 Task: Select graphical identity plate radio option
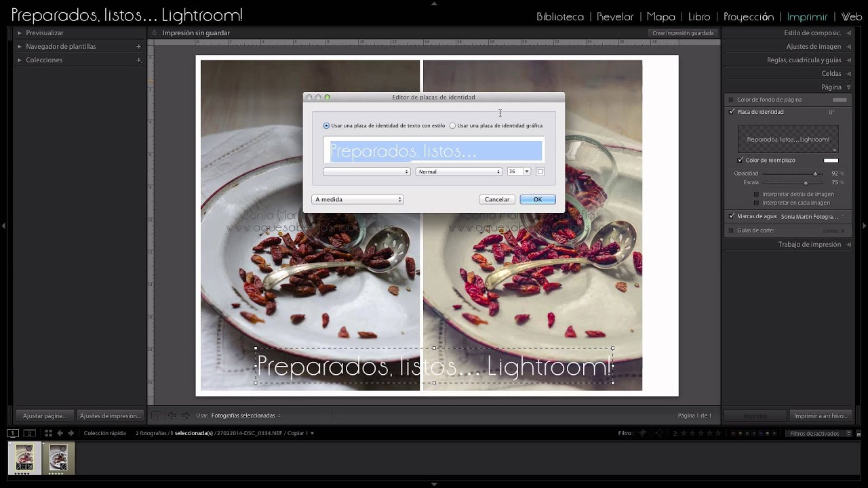coord(452,125)
